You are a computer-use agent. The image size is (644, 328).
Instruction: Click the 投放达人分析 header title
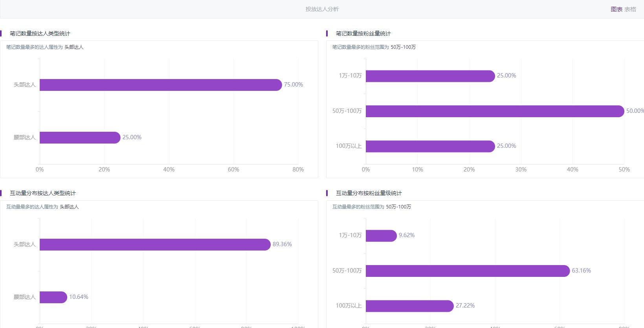pos(322,9)
